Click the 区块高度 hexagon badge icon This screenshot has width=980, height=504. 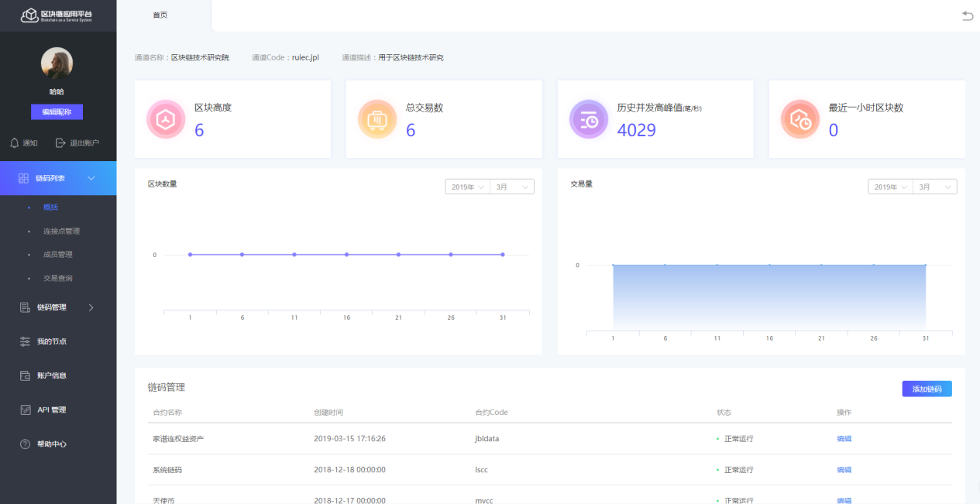point(166,118)
